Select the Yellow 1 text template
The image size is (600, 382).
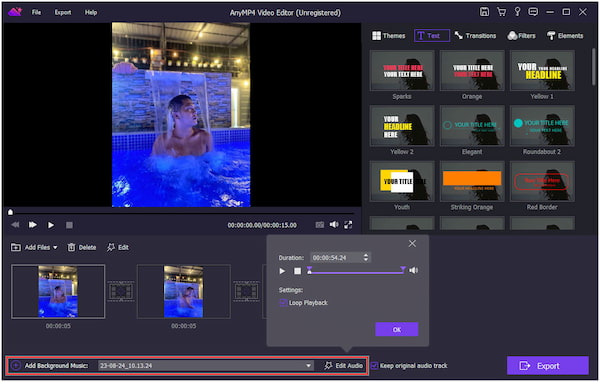click(x=542, y=70)
